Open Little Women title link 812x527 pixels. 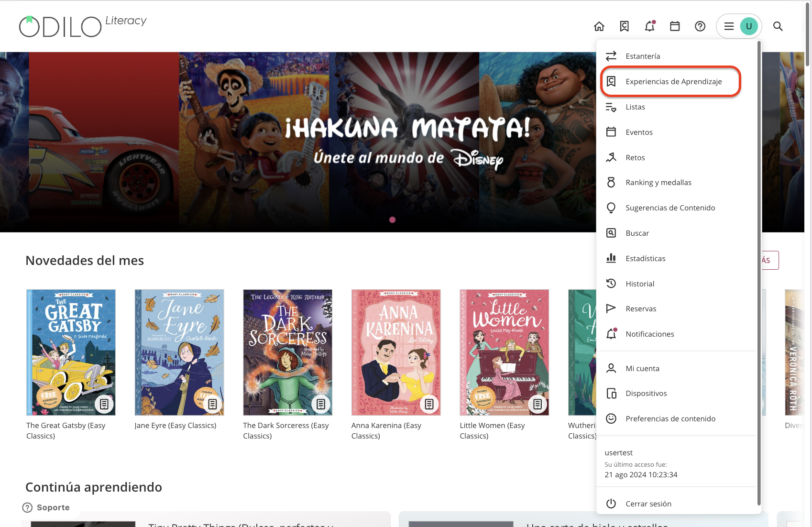coord(492,430)
